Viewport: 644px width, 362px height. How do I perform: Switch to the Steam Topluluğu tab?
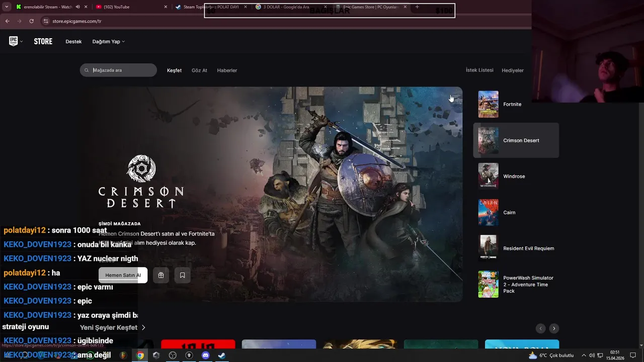click(211, 7)
